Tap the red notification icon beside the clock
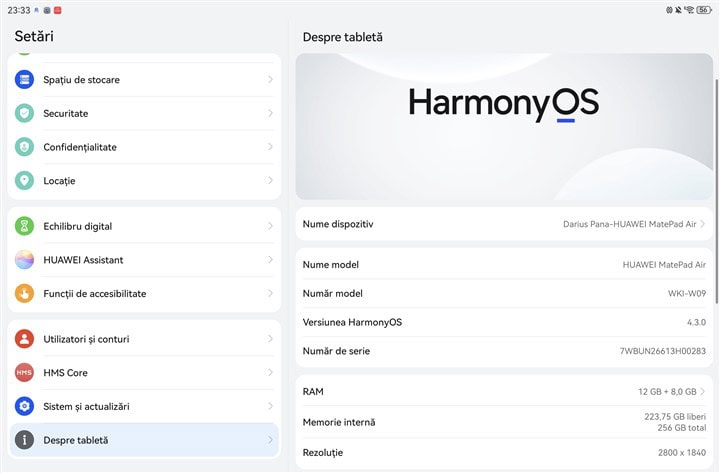 coord(57,10)
